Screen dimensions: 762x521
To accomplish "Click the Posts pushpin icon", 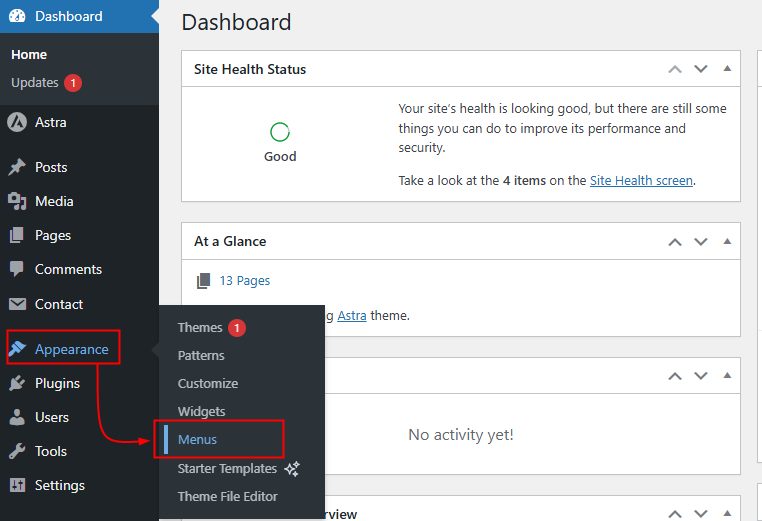I will coord(17,167).
